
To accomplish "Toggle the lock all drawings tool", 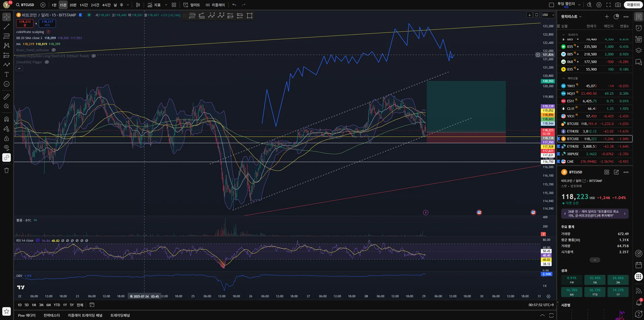I will 6,138.
